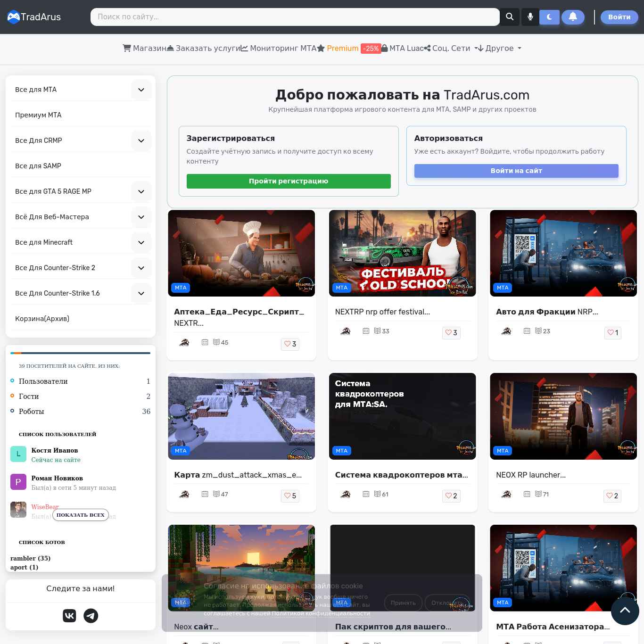This screenshot has width=644, height=644.
Task: Open Корзина(Архив) sidebar link
Action: [x=42, y=319]
